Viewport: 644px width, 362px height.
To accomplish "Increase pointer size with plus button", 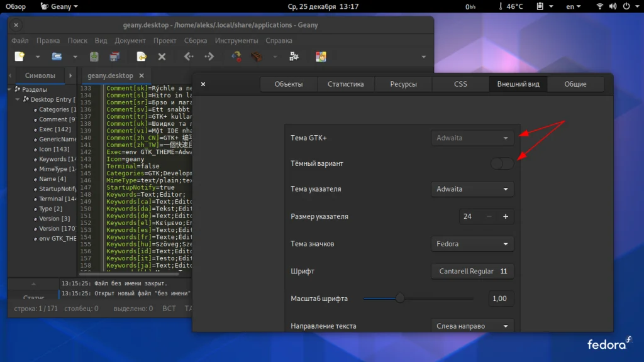I will pos(505,216).
